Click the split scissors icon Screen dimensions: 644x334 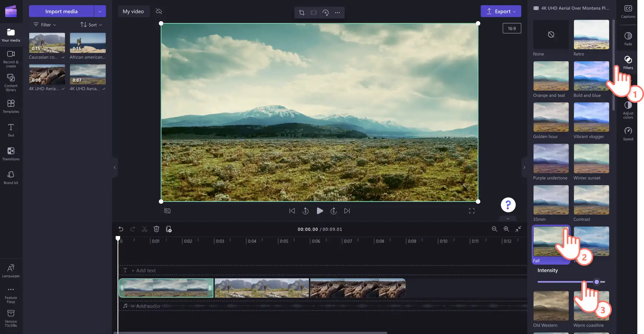145,229
